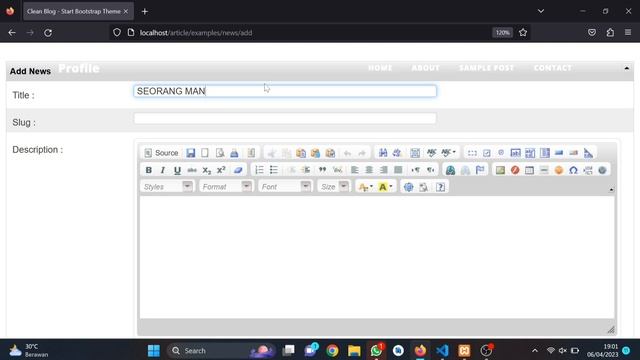Insert a Horizontal Line icon
Image resolution: width=640 pixels, height=360 pixels.
pos(544,170)
